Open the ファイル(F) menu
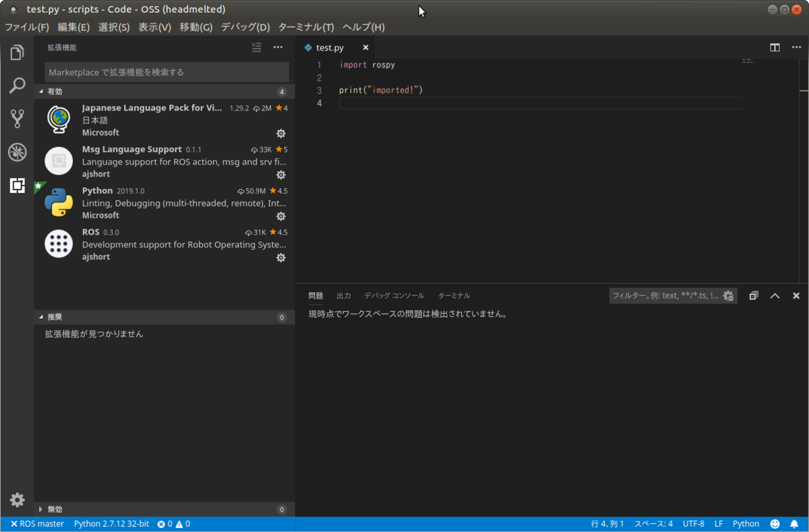The width and height of the screenshot is (809, 532). [x=27, y=27]
